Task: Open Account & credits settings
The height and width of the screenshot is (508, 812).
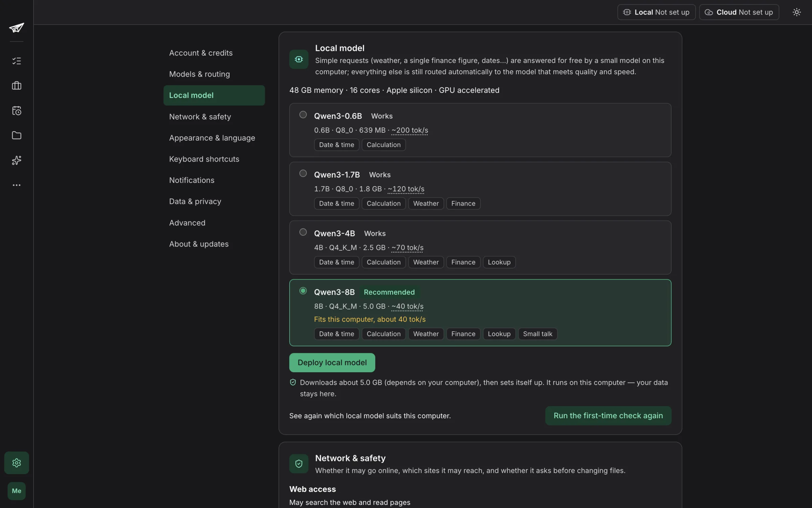Action: 214,53
